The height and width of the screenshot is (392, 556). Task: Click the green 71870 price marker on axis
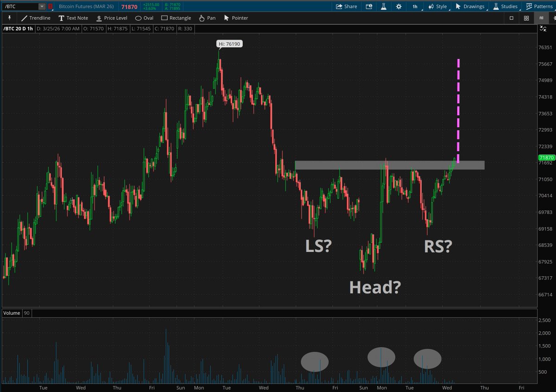point(544,158)
